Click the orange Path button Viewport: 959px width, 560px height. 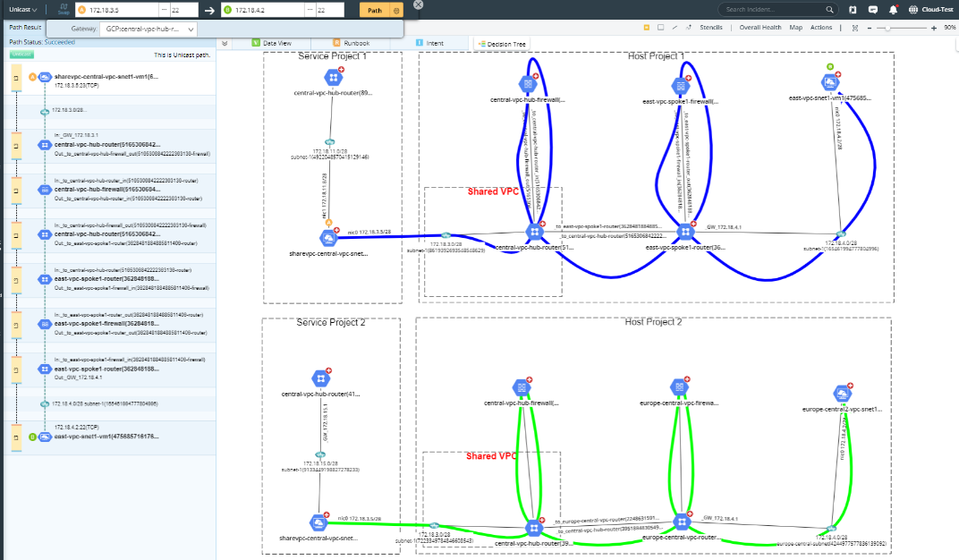click(374, 9)
